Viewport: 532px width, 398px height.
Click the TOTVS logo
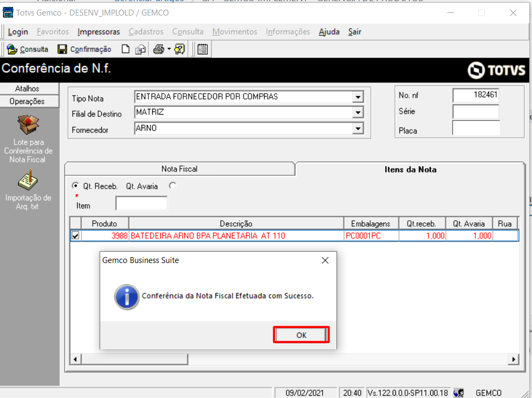point(497,70)
